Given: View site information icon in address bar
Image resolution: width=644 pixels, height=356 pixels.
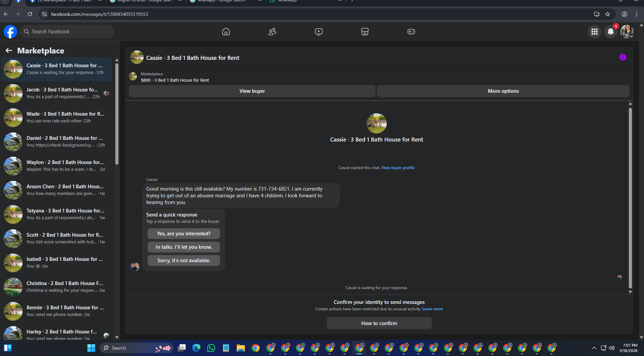Looking at the screenshot, I should 44,14.
